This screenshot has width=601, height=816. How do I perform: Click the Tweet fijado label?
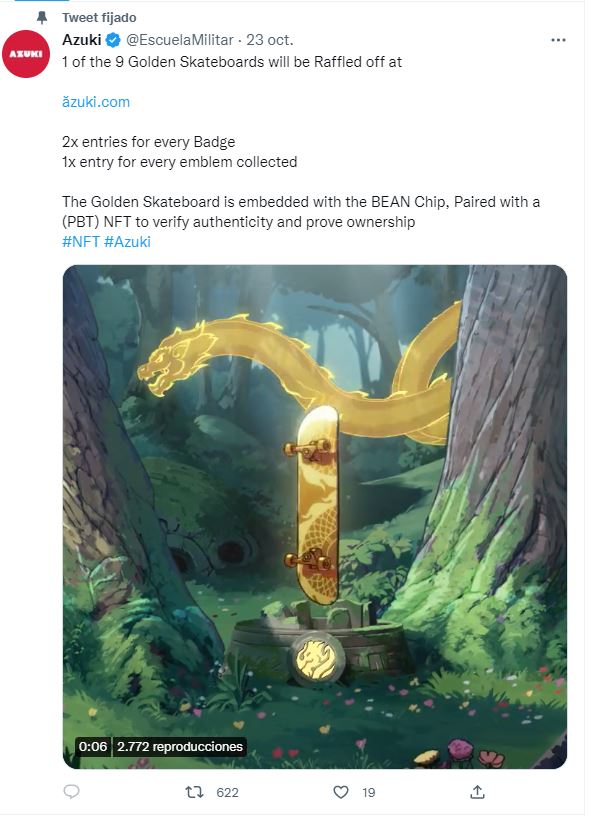(99, 18)
